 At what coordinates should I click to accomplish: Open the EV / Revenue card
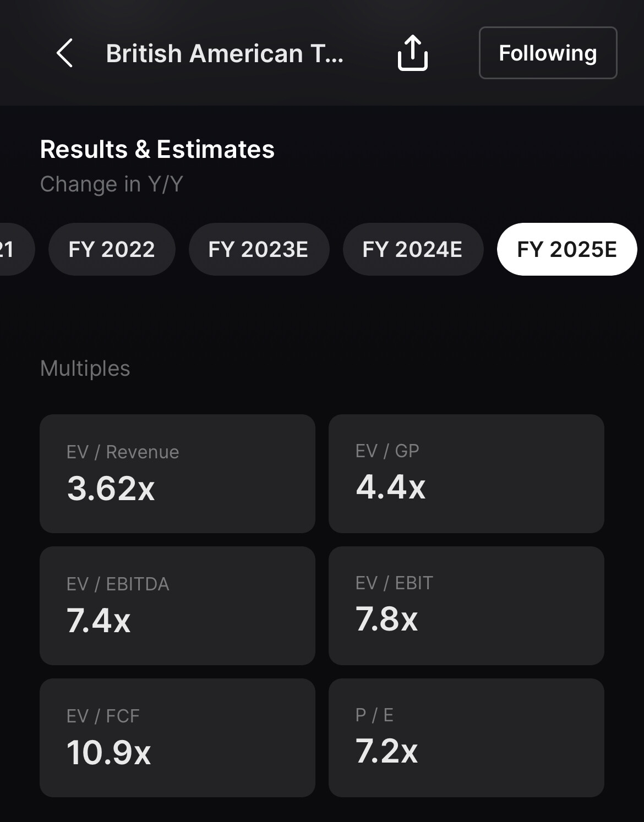[x=177, y=473]
